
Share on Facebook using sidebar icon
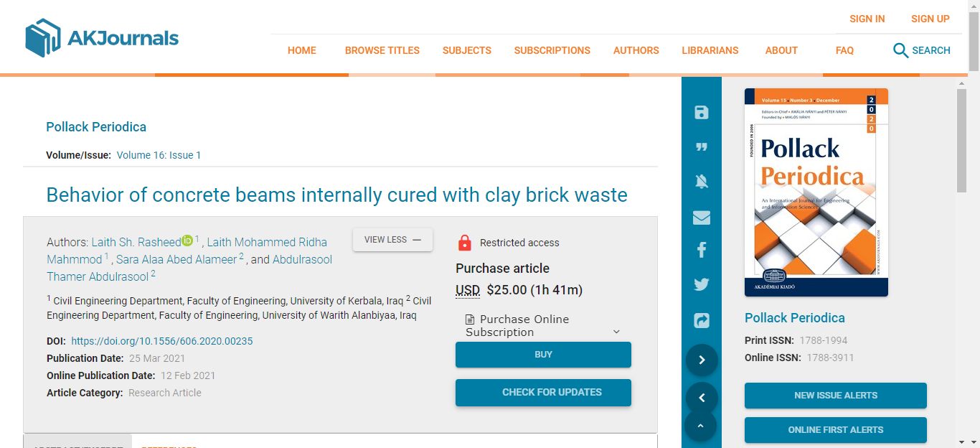pos(702,250)
